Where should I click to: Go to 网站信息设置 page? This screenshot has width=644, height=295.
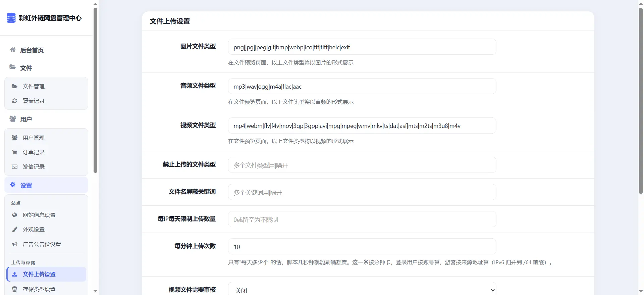(46, 215)
